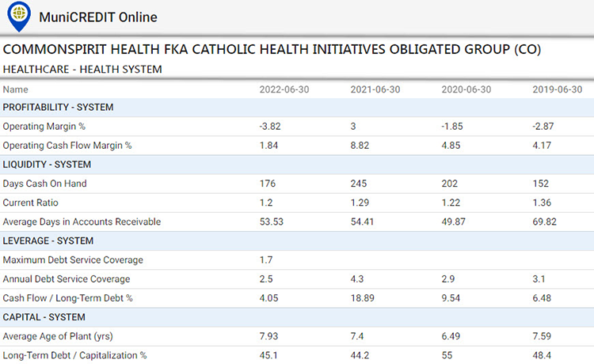Click Average Age of Plant (yrs) label
This screenshot has width=594, height=364.
tap(58, 336)
